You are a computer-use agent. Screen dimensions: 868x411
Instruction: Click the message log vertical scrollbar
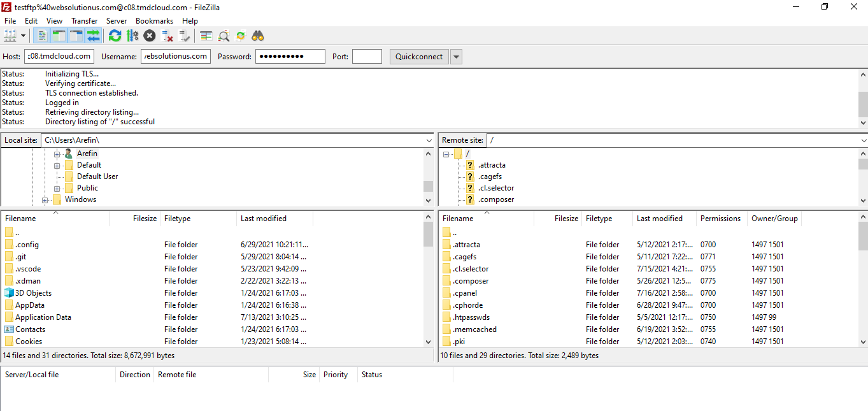[x=863, y=99]
